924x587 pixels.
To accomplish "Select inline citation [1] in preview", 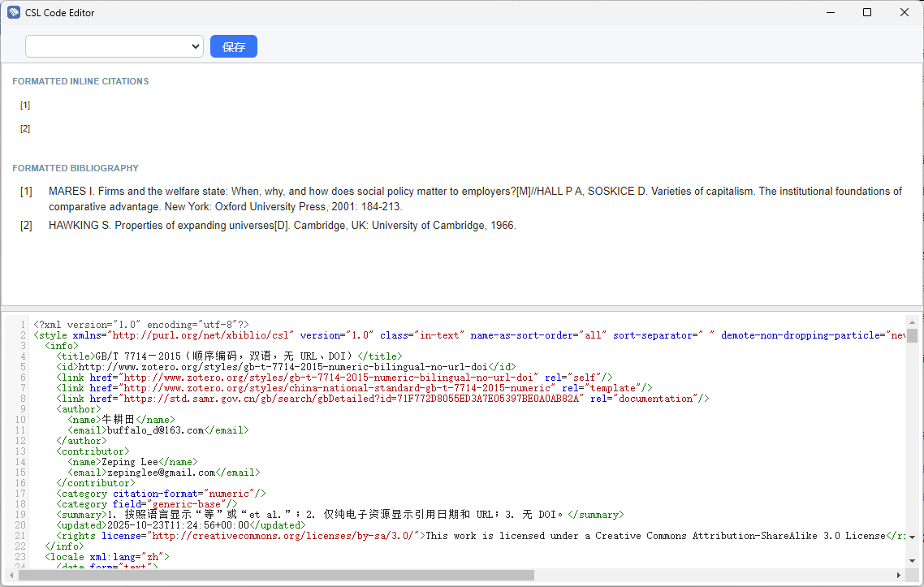I will (25, 106).
